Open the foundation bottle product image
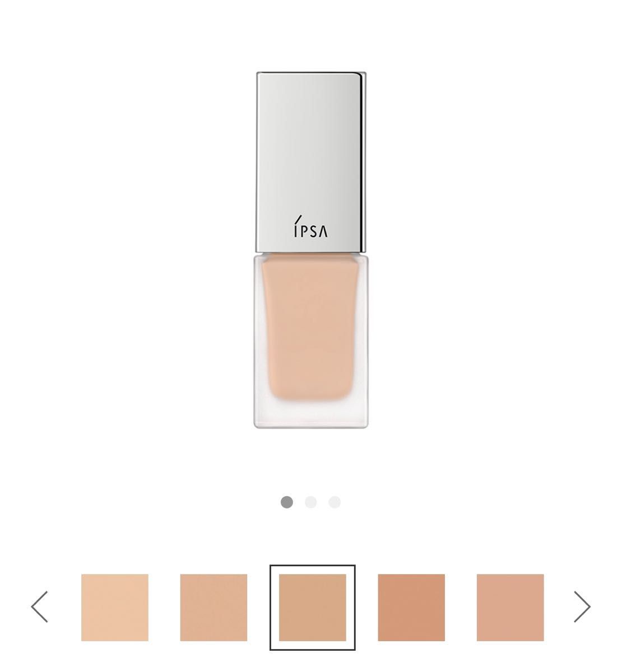622x672 pixels. [311, 250]
